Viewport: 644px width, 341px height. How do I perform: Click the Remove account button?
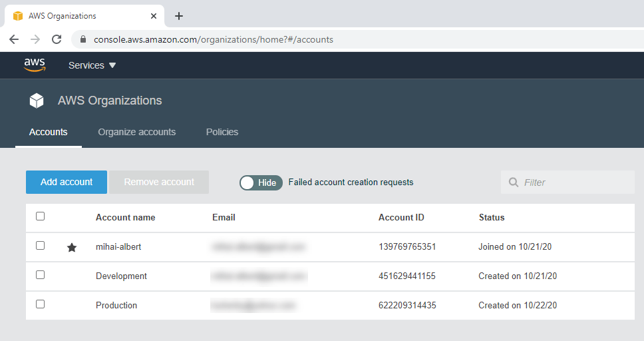pyautogui.click(x=159, y=182)
